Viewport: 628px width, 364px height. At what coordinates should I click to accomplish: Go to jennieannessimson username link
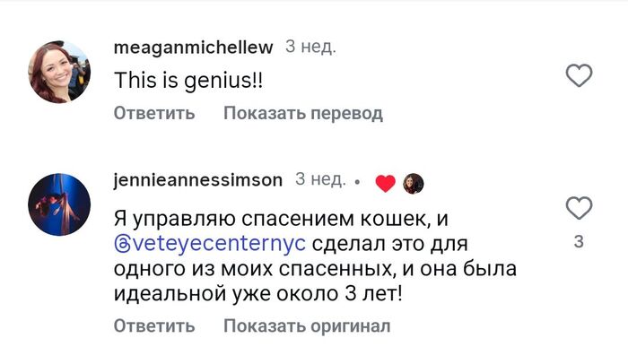(198, 180)
